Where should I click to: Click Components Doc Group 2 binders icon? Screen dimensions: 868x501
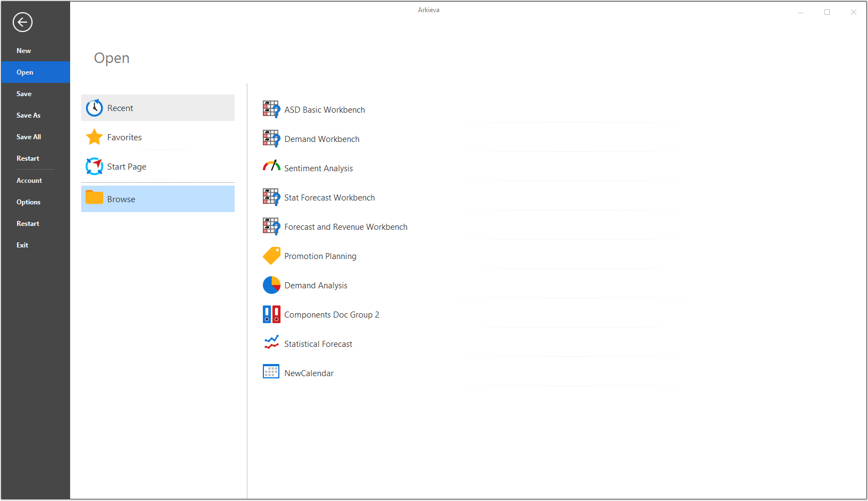click(271, 314)
